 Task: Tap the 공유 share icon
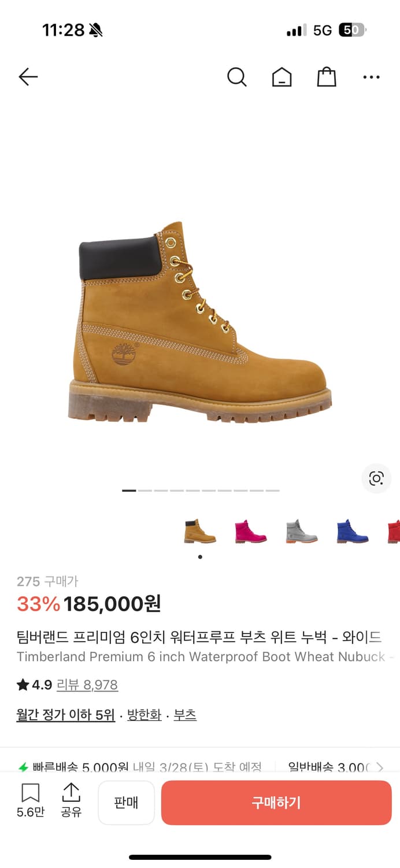pyautogui.click(x=71, y=800)
